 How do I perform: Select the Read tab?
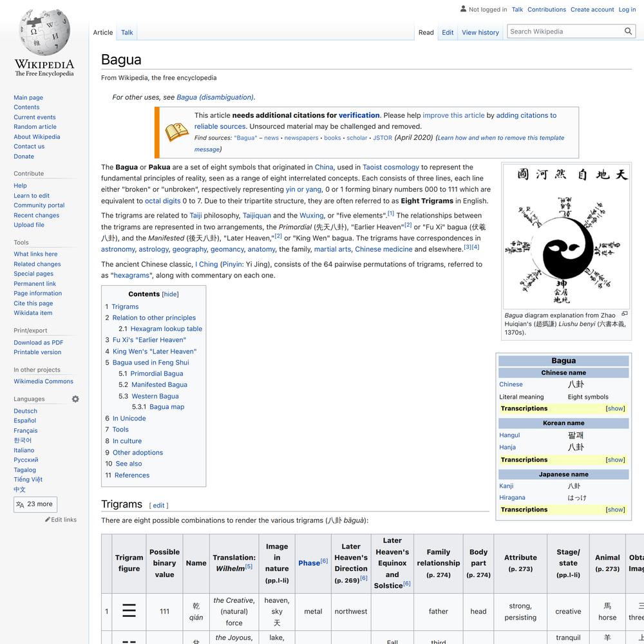point(426,32)
